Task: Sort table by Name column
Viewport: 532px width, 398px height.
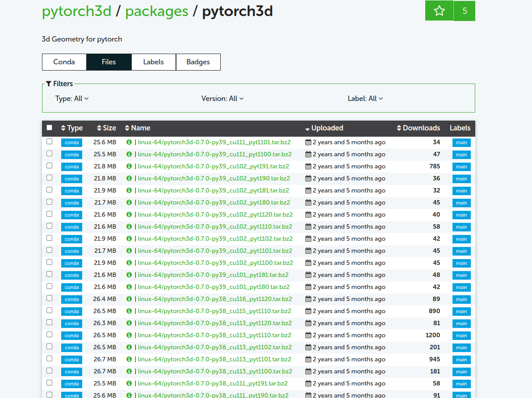Action: [138, 128]
